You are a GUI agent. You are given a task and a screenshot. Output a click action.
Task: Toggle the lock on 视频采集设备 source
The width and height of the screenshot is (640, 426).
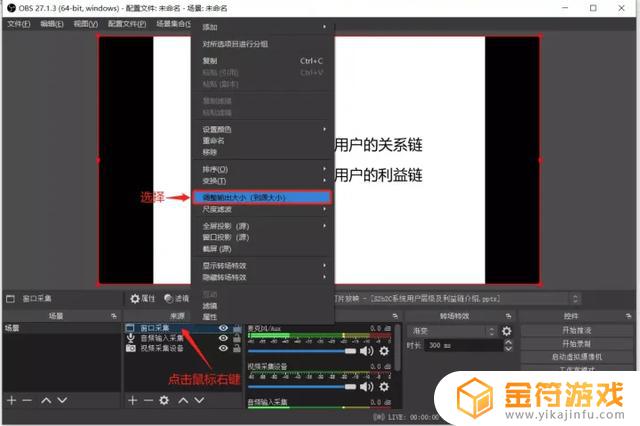tap(237, 348)
